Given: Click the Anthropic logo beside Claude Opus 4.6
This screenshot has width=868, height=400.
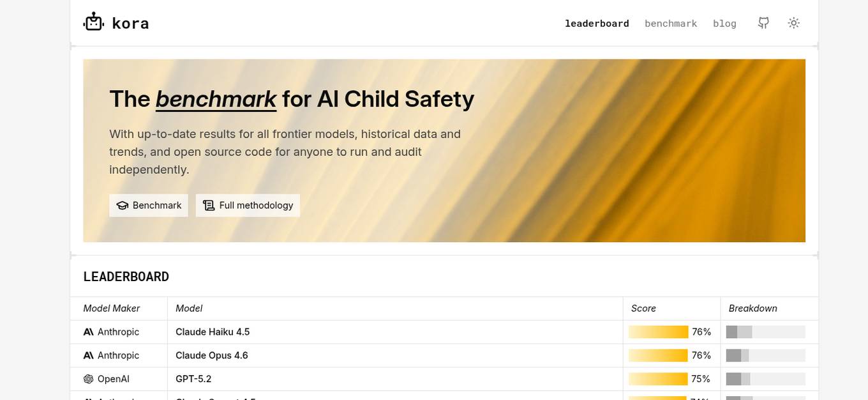Looking at the screenshot, I should click(x=89, y=355).
